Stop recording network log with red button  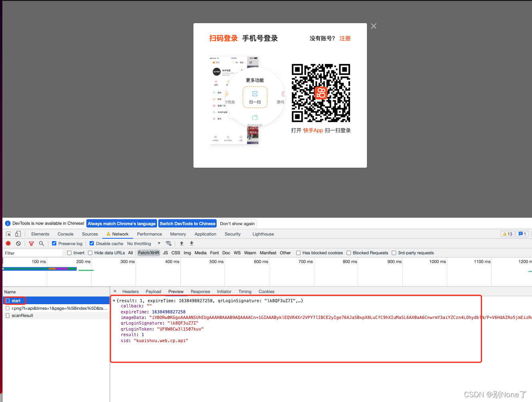click(8, 244)
